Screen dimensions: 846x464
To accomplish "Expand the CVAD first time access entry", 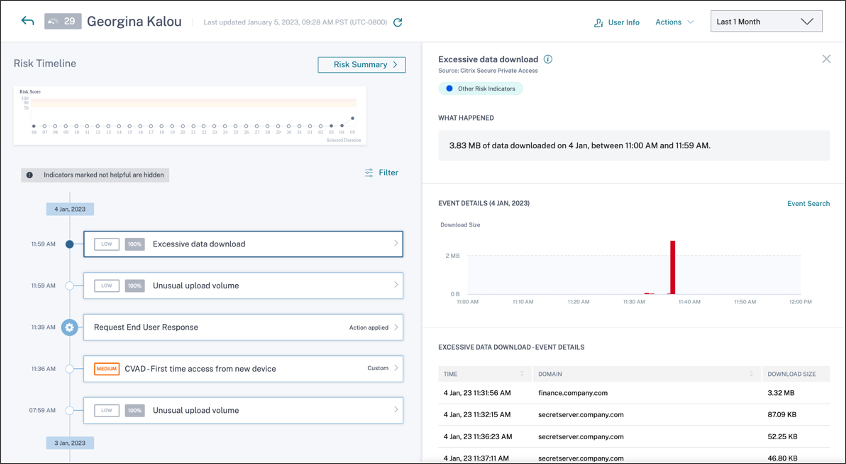I will (395, 369).
